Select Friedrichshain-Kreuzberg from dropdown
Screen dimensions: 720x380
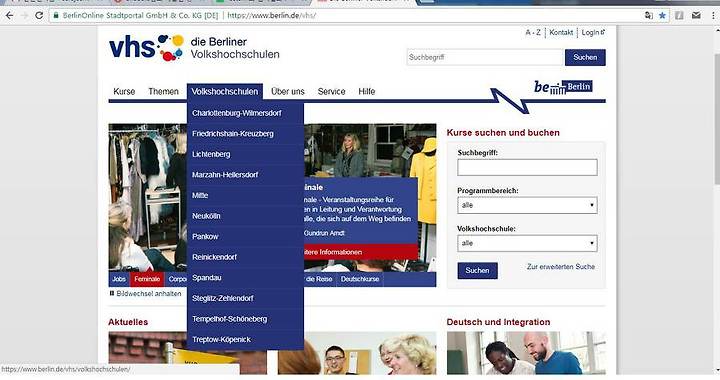tap(245, 134)
